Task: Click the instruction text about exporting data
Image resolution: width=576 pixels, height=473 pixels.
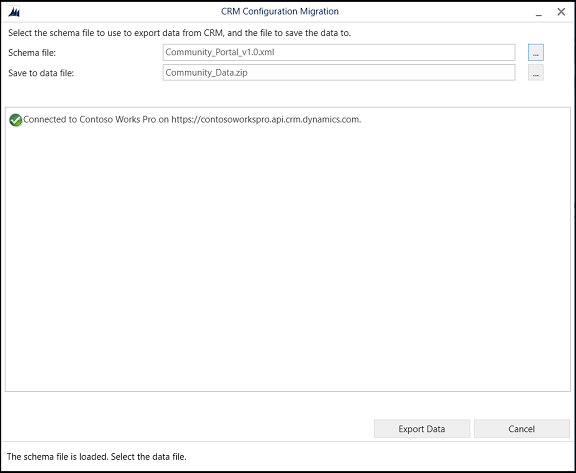Action: (180, 33)
